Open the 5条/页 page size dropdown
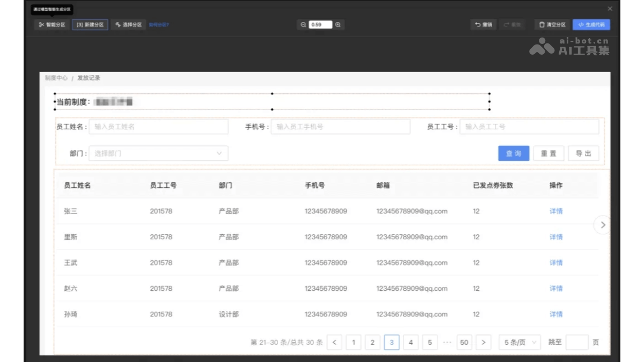This screenshot has height=362, width=644. [x=519, y=342]
